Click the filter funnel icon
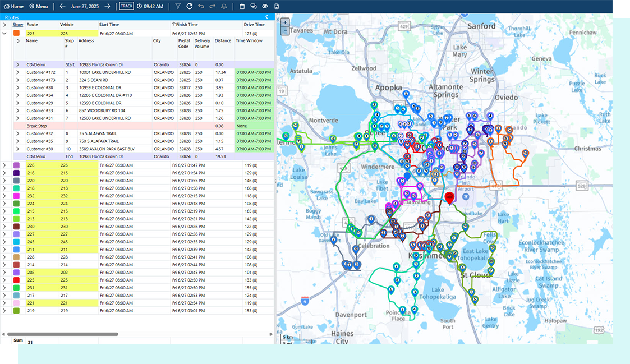The image size is (630, 364). 178,6
